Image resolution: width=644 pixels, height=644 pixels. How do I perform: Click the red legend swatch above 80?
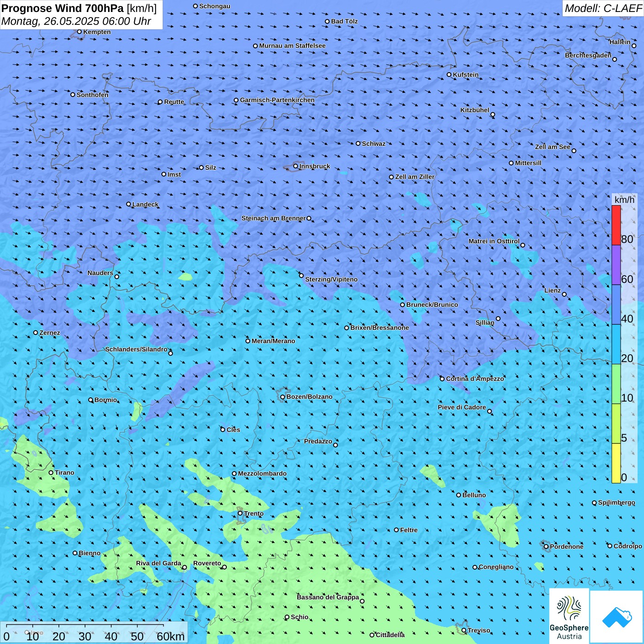616,225
